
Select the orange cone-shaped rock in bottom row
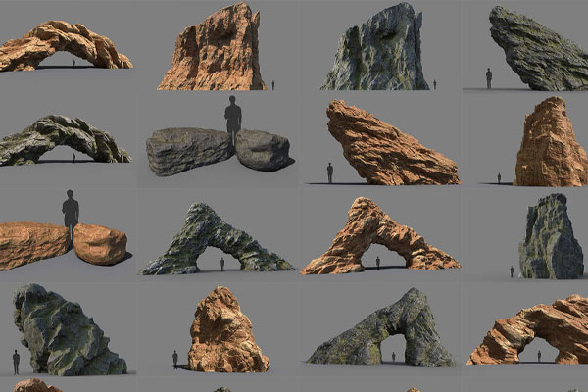tap(224, 331)
